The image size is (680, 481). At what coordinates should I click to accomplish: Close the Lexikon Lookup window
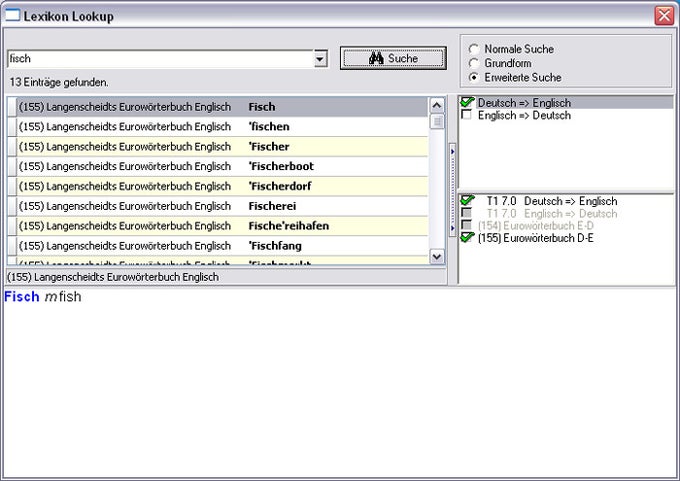pyautogui.click(x=664, y=16)
